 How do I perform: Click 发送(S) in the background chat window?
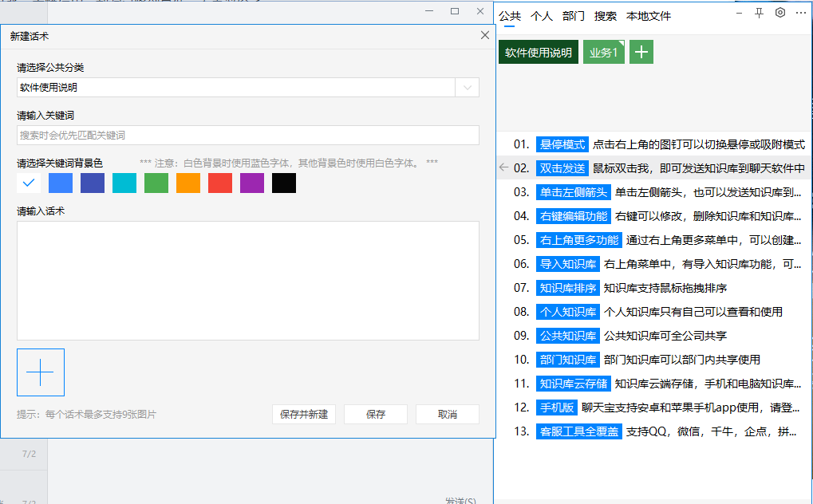460,500
